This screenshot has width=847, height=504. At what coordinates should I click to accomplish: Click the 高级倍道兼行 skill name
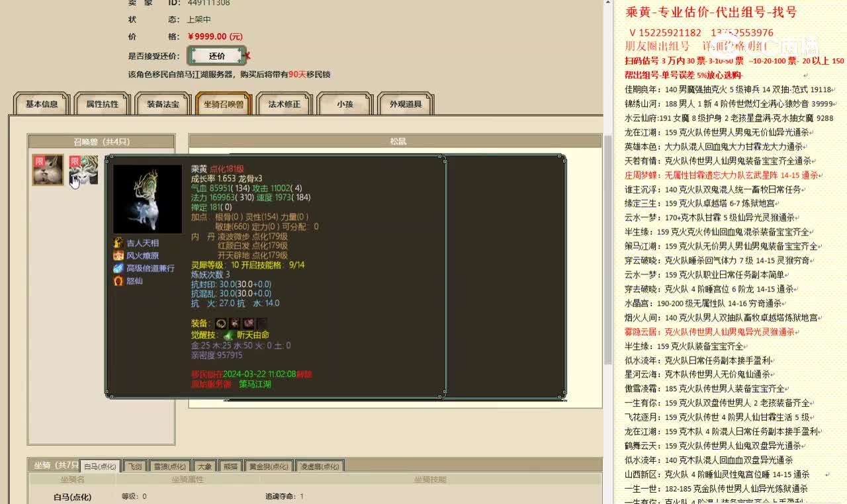[151, 269]
